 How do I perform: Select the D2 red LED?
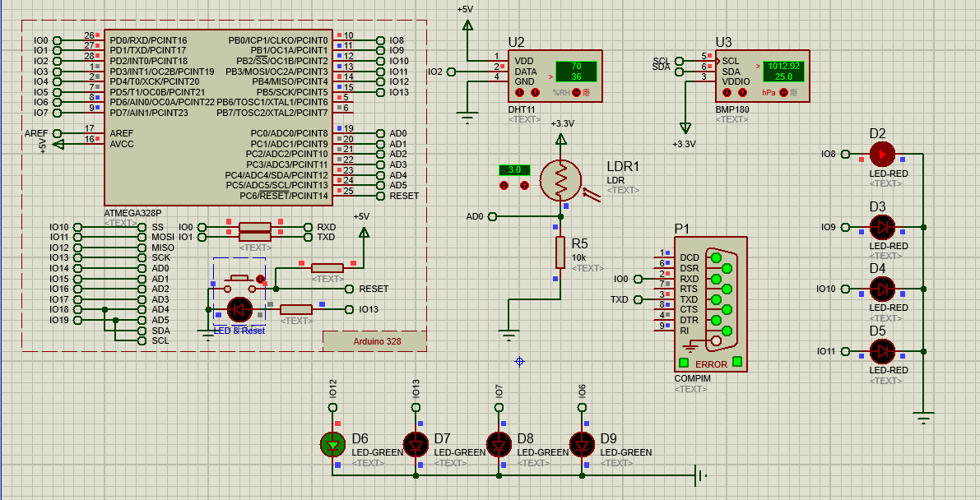pyautogui.click(x=881, y=154)
